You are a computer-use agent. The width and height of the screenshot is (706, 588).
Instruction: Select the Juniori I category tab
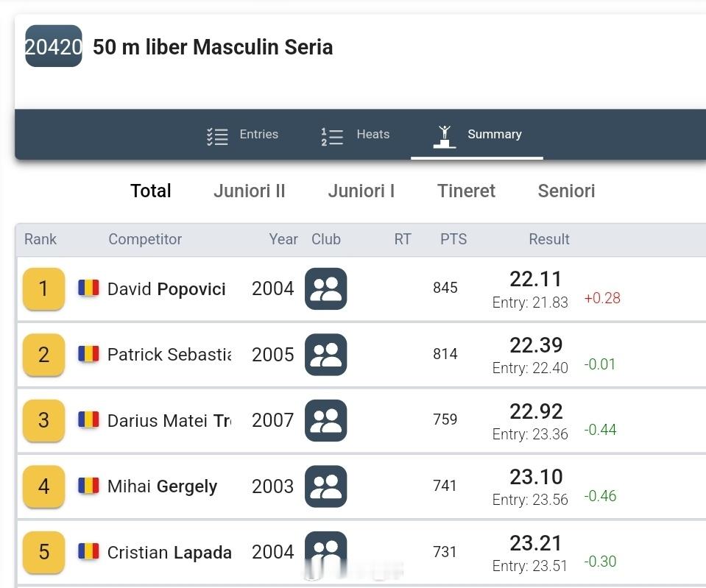point(361,191)
